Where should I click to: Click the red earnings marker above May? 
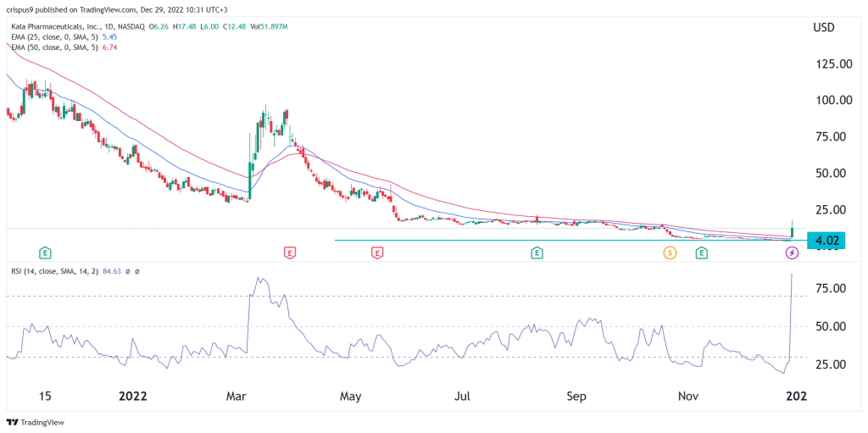pyautogui.click(x=376, y=253)
